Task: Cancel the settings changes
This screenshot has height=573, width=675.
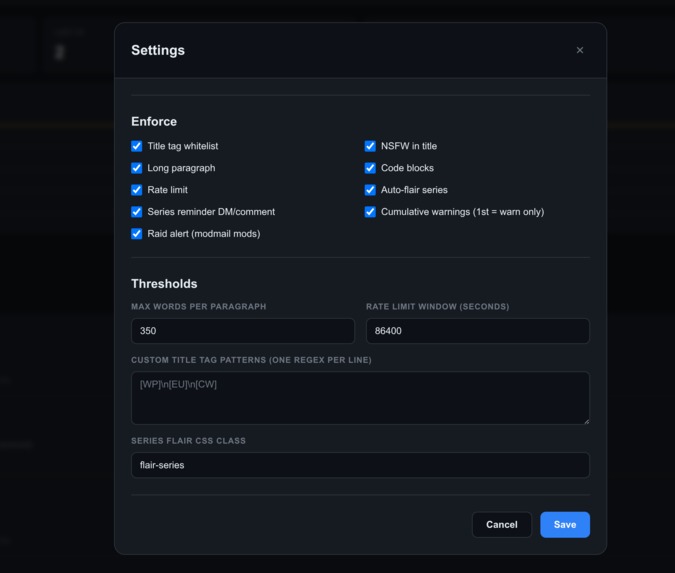Action: (502, 524)
